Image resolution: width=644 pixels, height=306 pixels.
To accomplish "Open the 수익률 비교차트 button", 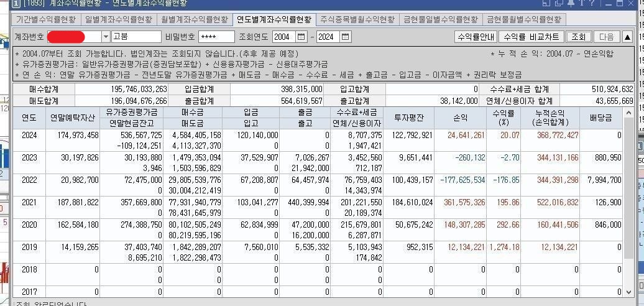I will (x=531, y=37).
